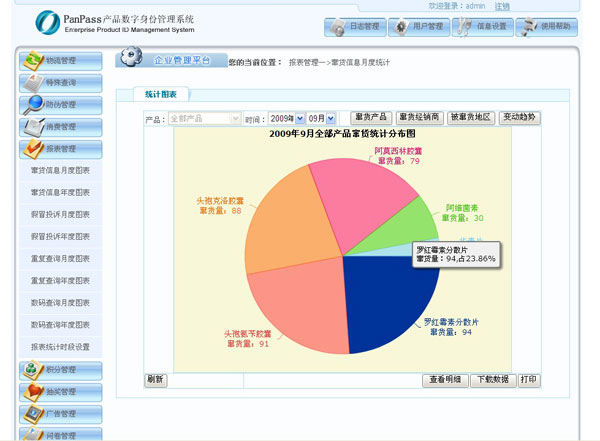Click the 用户管理 gear icon
The height and width of the screenshot is (441, 600).
click(x=399, y=27)
